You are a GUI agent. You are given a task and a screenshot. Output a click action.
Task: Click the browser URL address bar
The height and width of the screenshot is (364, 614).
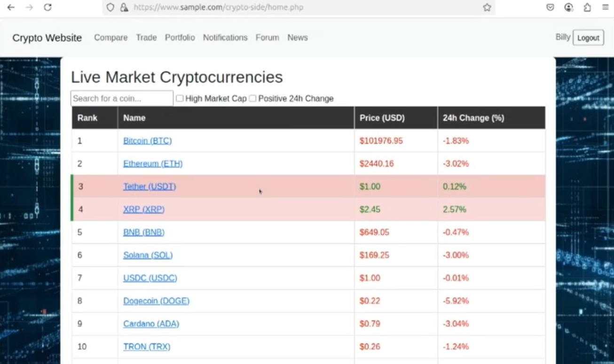coord(301,8)
